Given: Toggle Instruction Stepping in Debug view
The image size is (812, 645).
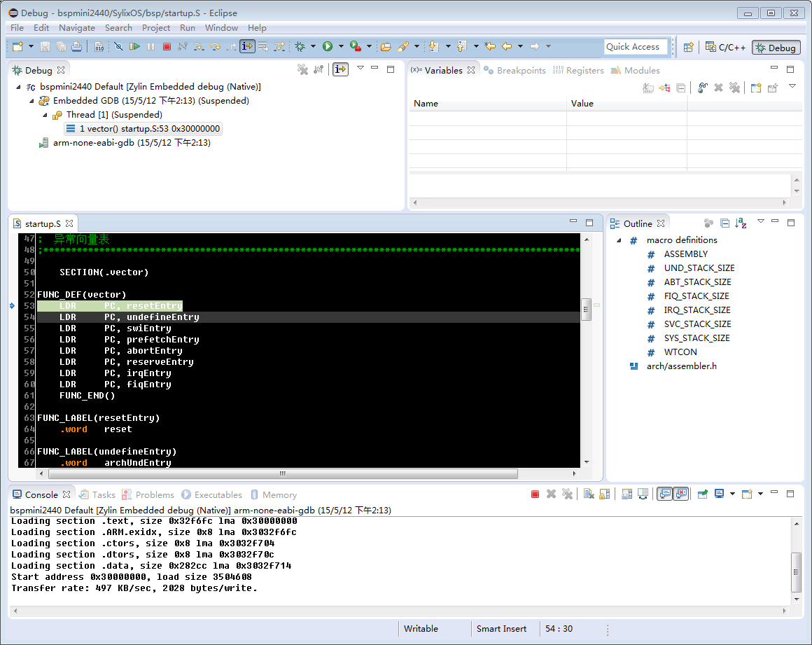Looking at the screenshot, I should 340,69.
